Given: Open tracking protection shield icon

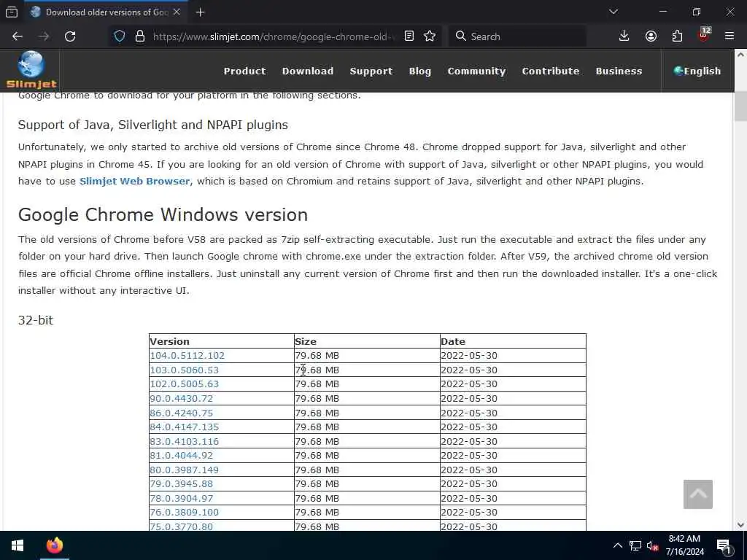Looking at the screenshot, I should point(120,36).
